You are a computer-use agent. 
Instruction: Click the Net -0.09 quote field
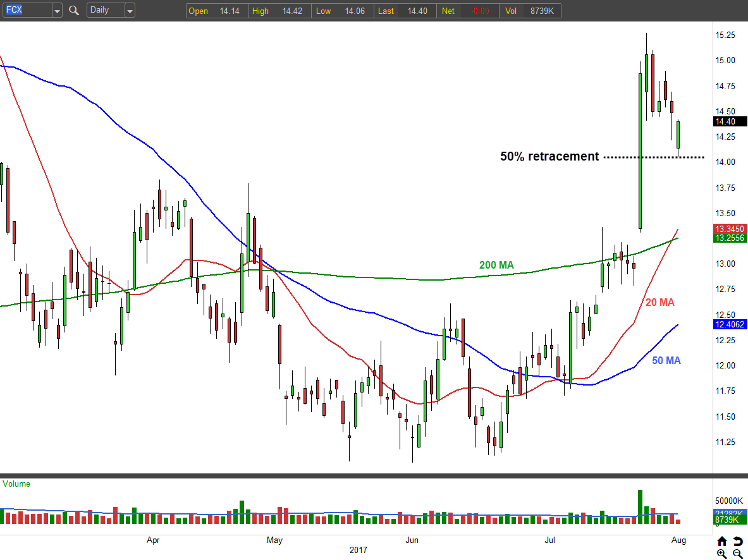[468, 11]
